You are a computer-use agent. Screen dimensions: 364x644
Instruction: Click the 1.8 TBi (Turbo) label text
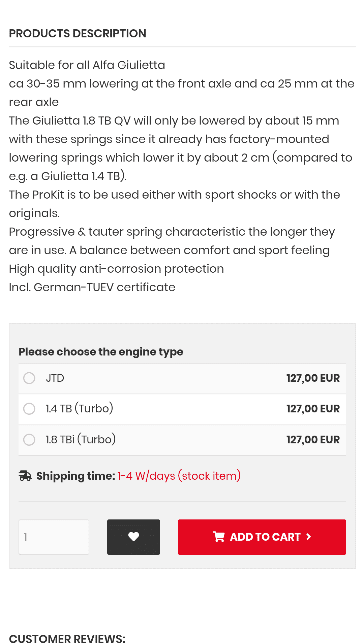(81, 440)
